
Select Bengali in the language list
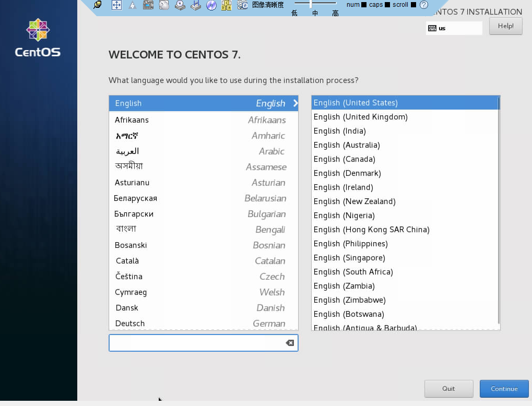(x=204, y=230)
